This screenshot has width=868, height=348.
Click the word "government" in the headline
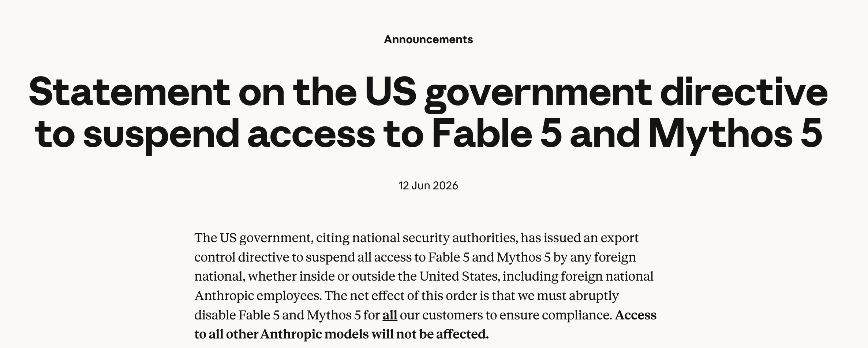pyautogui.click(x=538, y=93)
